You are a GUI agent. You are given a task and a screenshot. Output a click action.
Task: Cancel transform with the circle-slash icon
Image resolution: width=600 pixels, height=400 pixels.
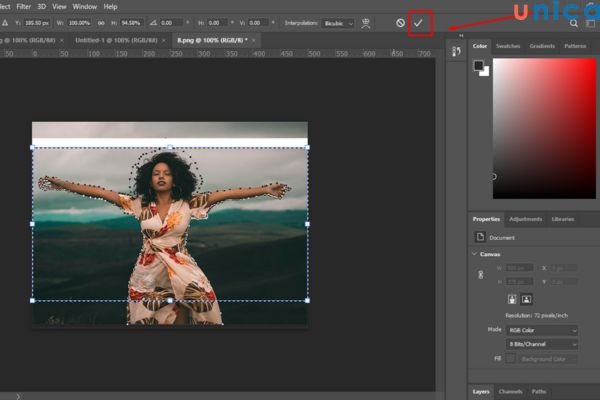tap(400, 22)
